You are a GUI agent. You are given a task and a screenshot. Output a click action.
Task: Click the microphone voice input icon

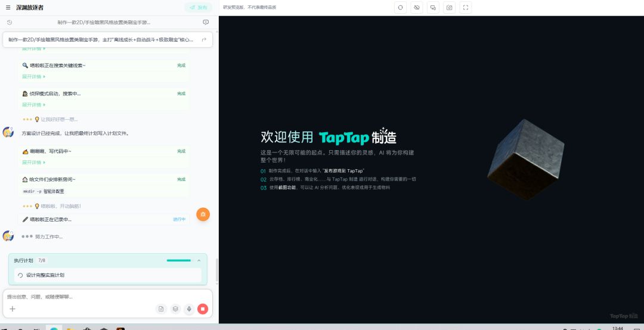(189, 309)
